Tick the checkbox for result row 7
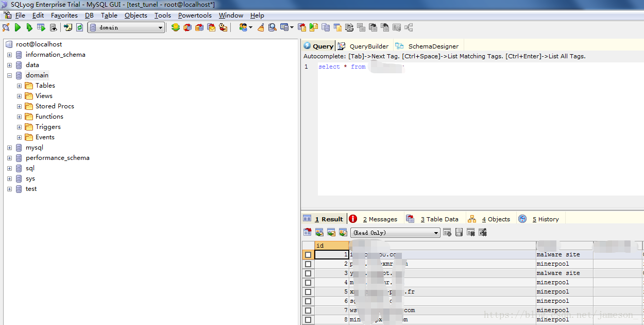This screenshot has width=644, height=325. click(x=308, y=311)
